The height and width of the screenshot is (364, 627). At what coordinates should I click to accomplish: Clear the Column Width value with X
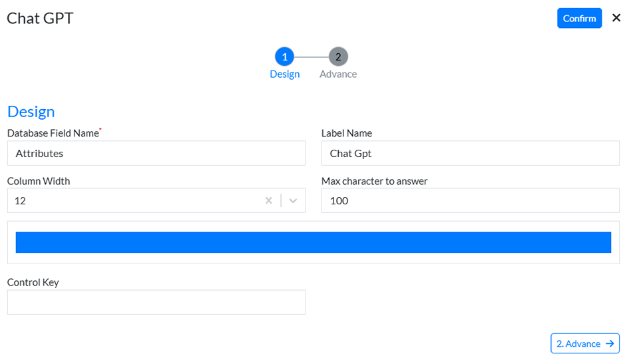(x=269, y=200)
